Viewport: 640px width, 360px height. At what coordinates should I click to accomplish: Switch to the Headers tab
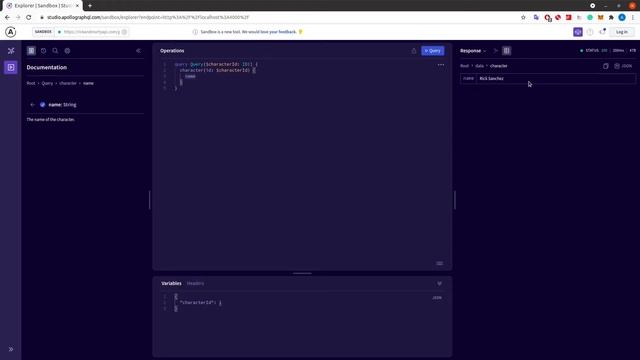coord(196,283)
